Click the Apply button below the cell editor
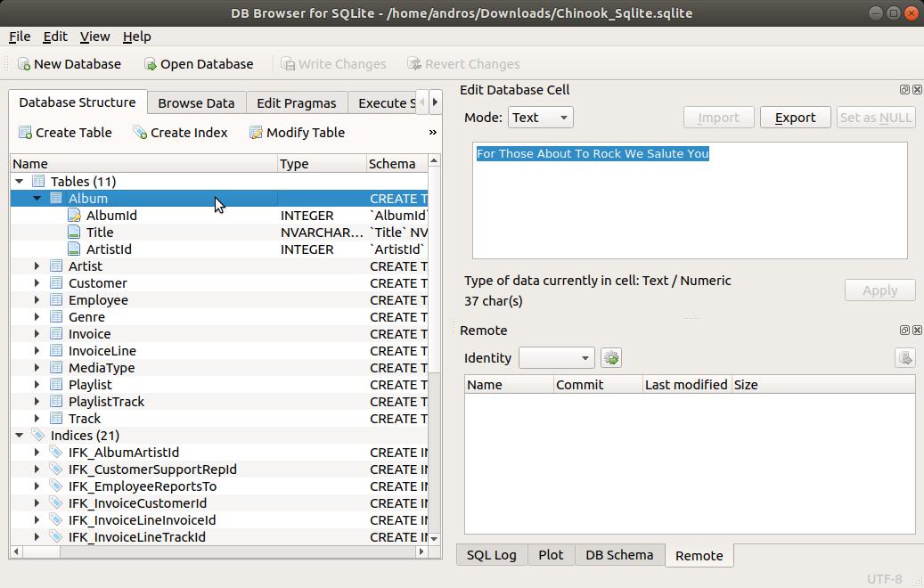924x588 pixels. [x=879, y=290]
